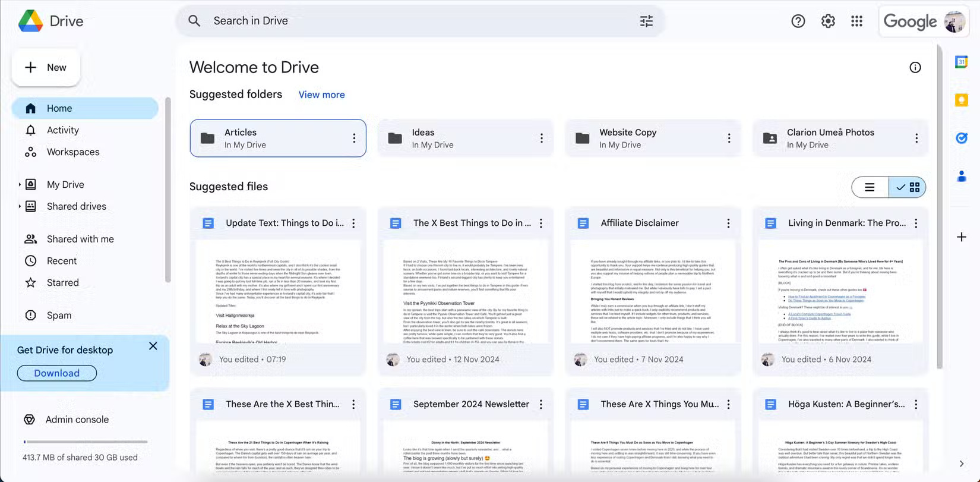
Task: Open Contacts side panel icon
Action: click(x=962, y=176)
